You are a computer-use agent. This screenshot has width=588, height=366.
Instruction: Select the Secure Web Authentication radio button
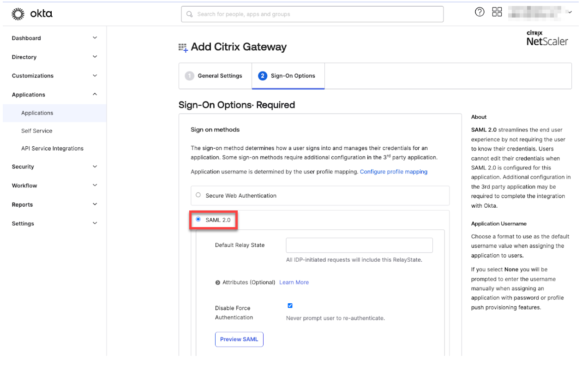(198, 195)
